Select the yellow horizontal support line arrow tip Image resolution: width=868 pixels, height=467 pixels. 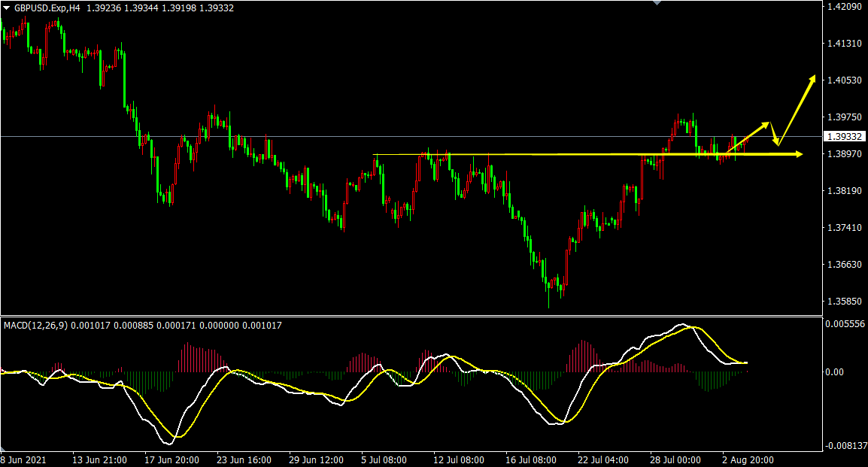click(x=799, y=154)
